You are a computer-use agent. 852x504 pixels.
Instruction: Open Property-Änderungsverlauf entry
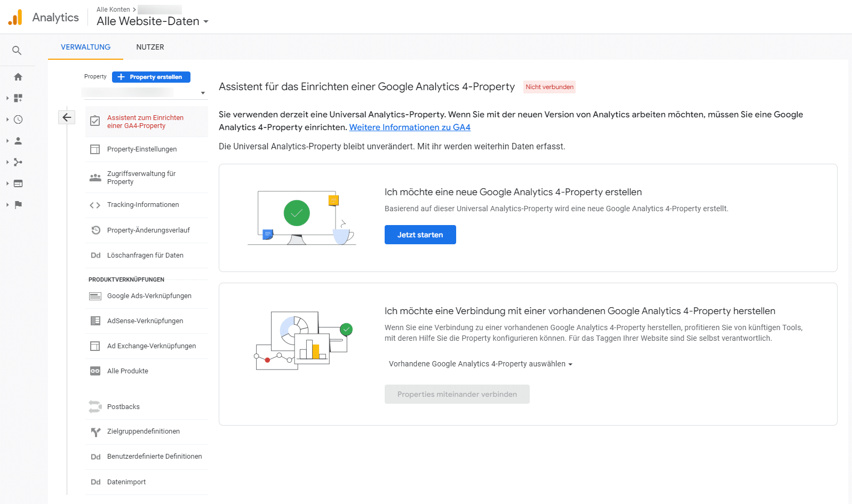[x=147, y=230]
